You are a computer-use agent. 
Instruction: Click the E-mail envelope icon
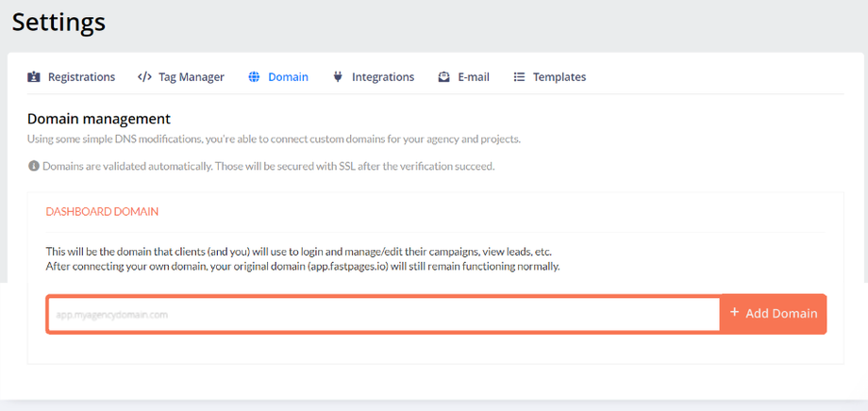[x=444, y=77]
